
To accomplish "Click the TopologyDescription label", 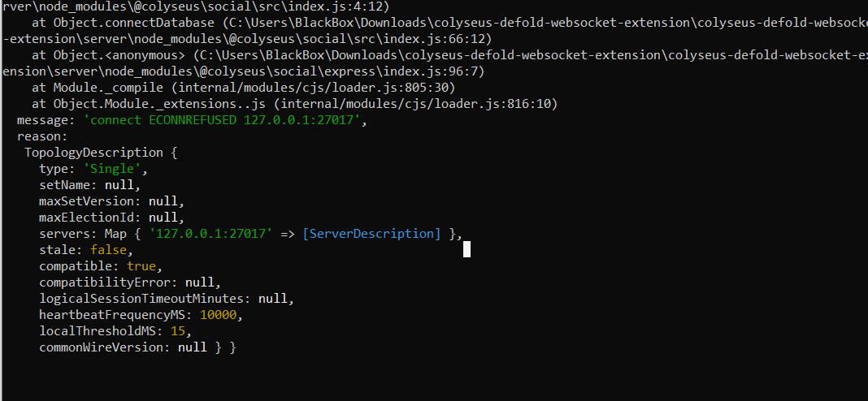I will click(93, 153).
